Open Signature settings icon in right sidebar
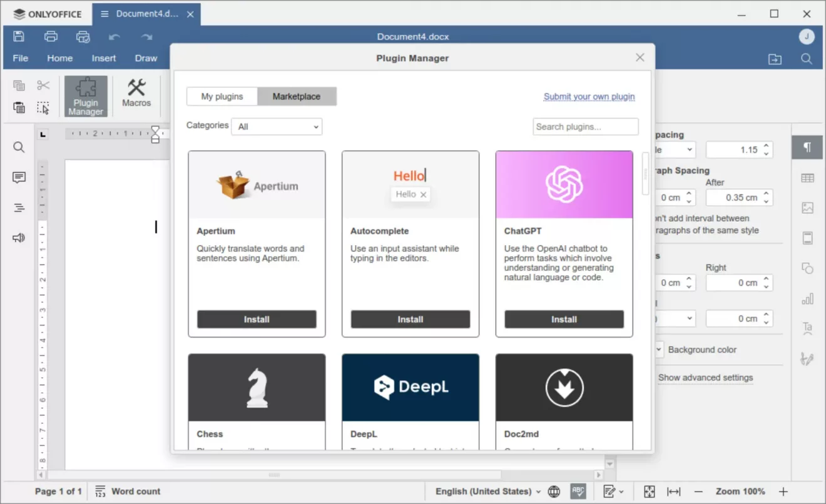The height and width of the screenshot is (504, 826). pos(808,359)
